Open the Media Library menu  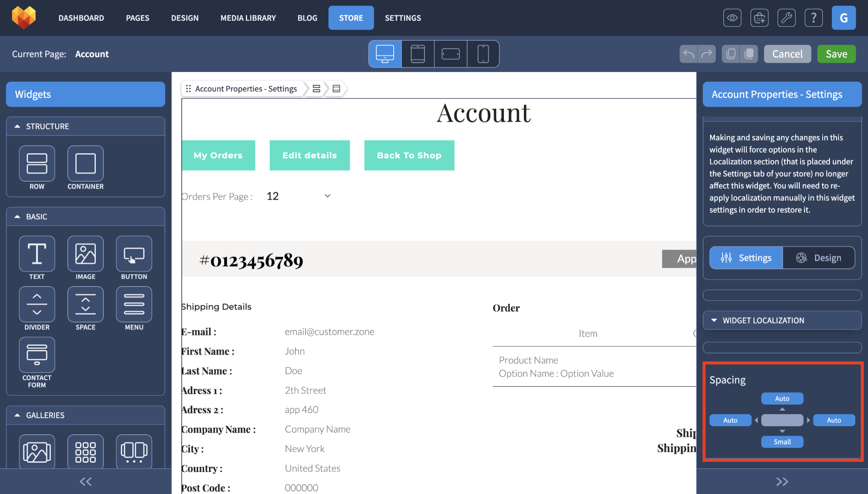click(x=248, y=18)
